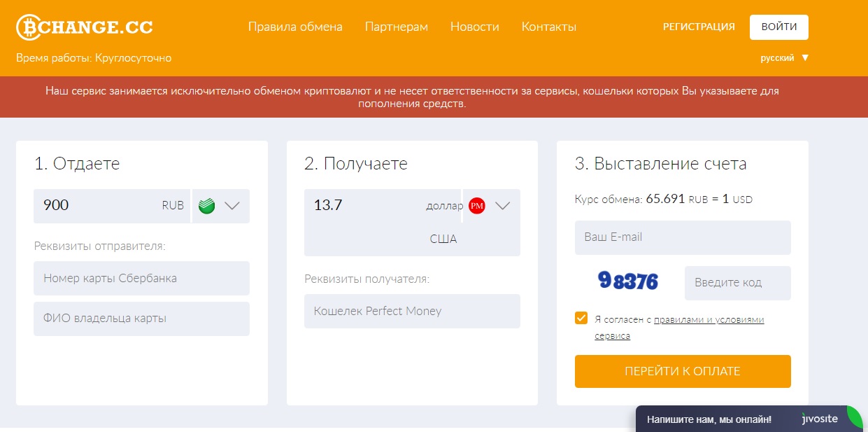Click the ВОЙТИ login button

(778, 27)
